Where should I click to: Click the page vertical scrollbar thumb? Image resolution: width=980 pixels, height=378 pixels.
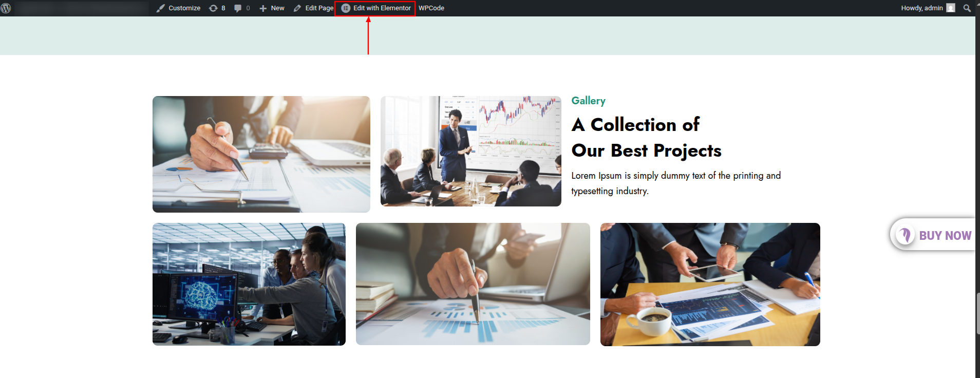click(x=977, y=314)
